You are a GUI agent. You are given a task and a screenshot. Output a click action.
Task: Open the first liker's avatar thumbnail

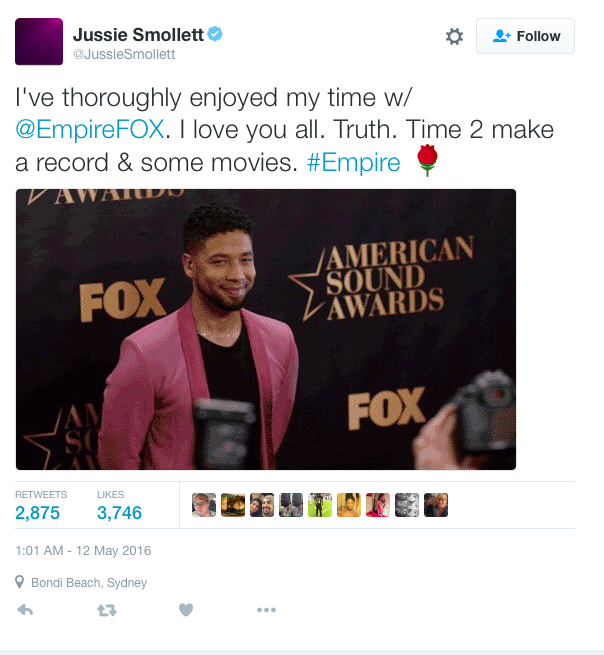tap(204, 505)
